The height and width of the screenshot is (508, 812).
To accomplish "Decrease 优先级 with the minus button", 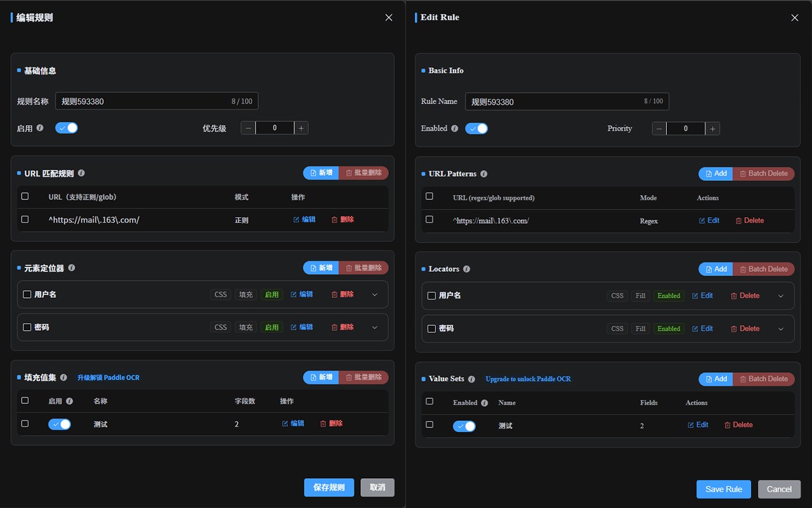I will [x=249, y=128].
